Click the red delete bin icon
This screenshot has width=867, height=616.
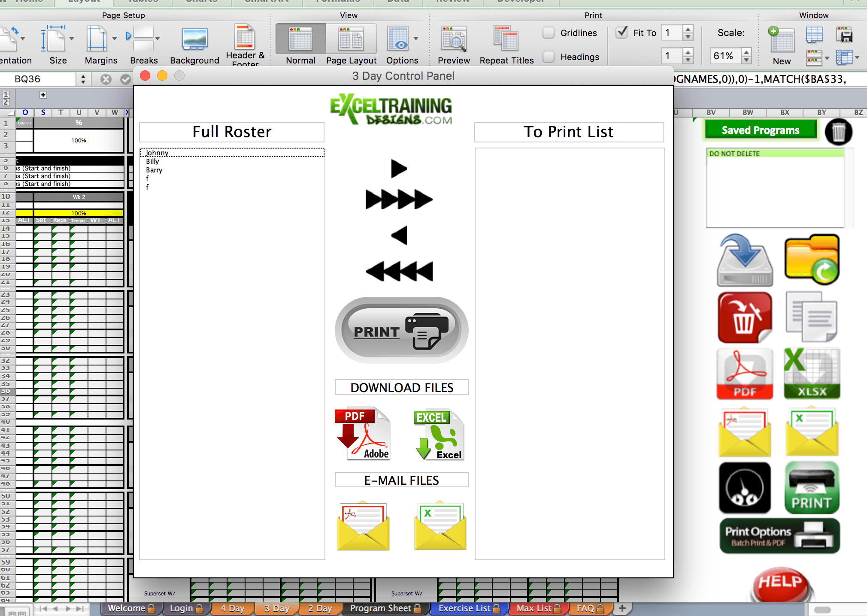tap(744, 317)
